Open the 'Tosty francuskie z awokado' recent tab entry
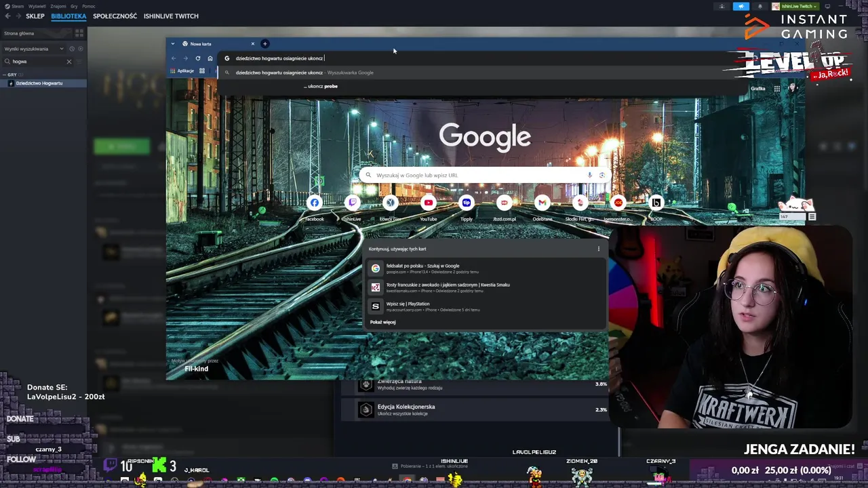 [x=485, y=287]
